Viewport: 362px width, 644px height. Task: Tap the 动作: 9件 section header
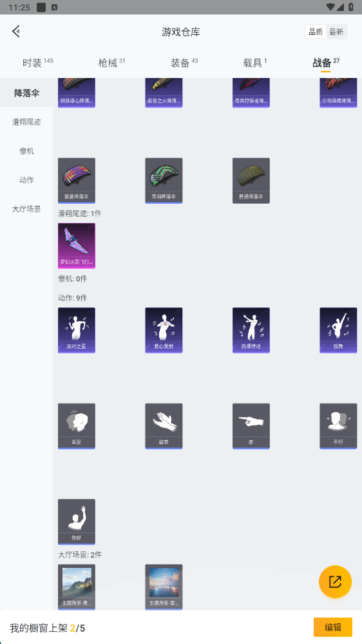[73, 298]
